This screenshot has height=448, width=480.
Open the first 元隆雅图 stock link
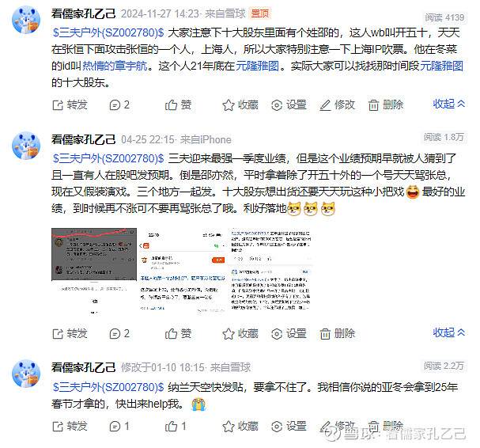point(257,66)
